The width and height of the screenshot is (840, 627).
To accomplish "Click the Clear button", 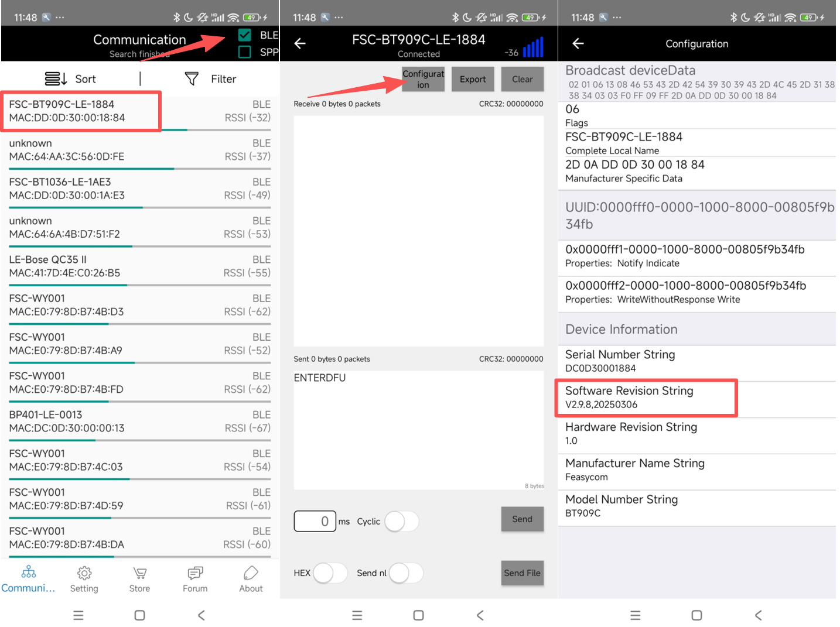I will pyautogui.click(x=522, y=79).
